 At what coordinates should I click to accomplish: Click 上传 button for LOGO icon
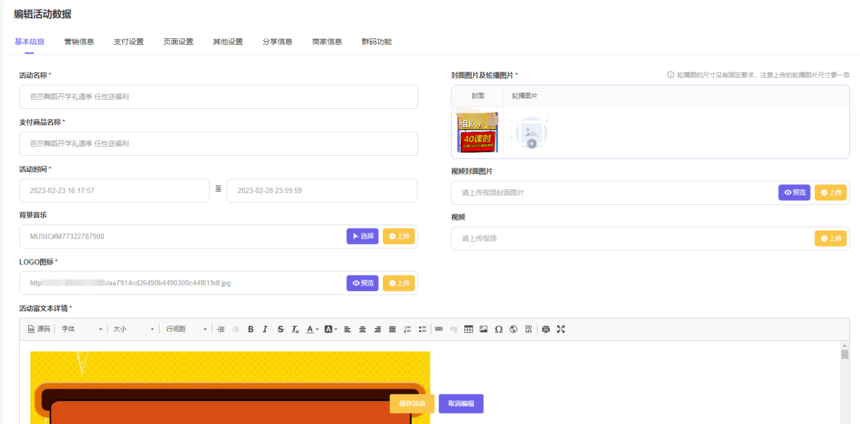[399, 283]
